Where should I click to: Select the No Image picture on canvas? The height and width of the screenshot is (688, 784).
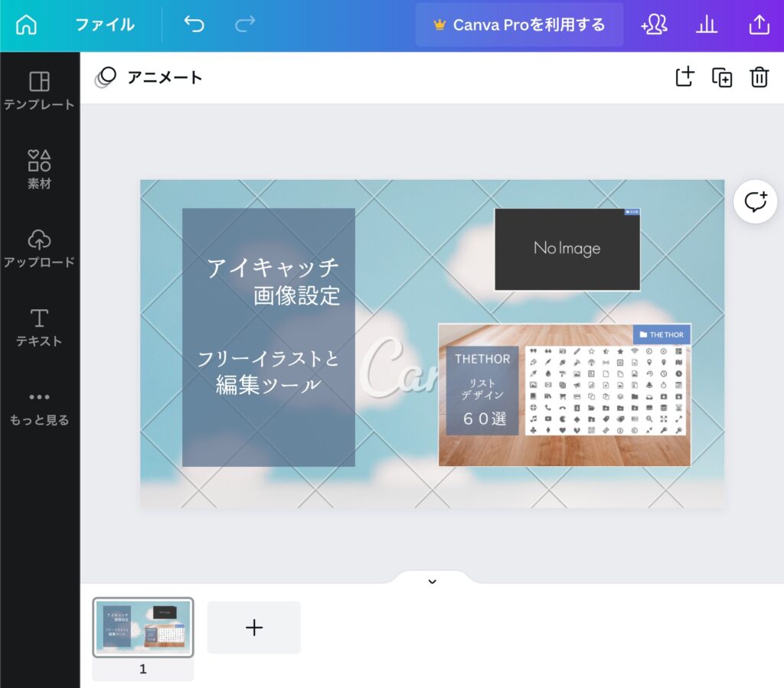pos(567,249)
